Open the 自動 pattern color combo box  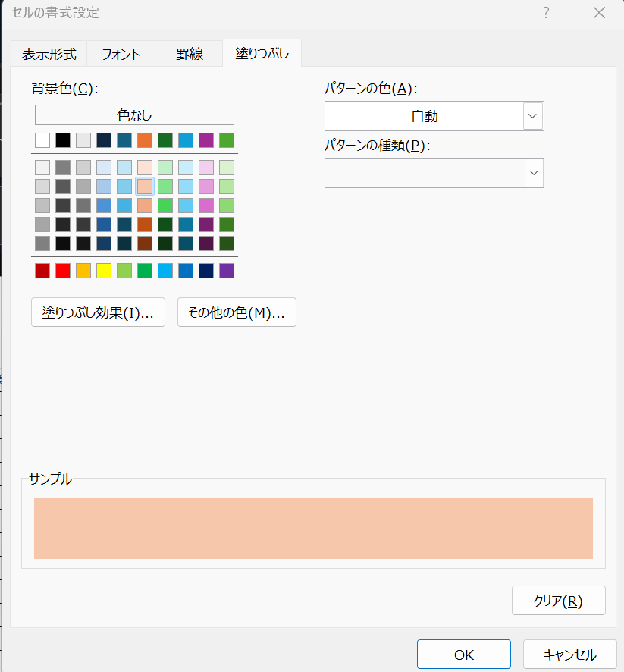(x=434, y=116)
